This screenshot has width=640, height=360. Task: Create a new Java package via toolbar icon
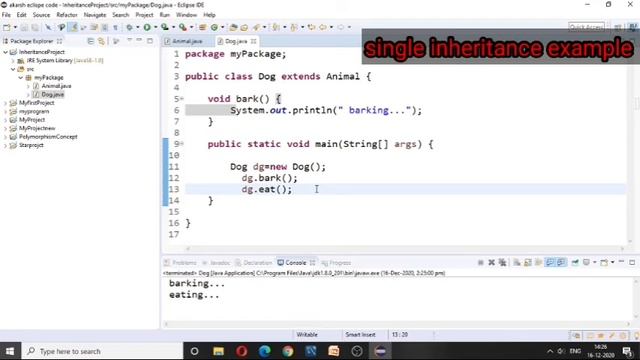click(202, 27)
